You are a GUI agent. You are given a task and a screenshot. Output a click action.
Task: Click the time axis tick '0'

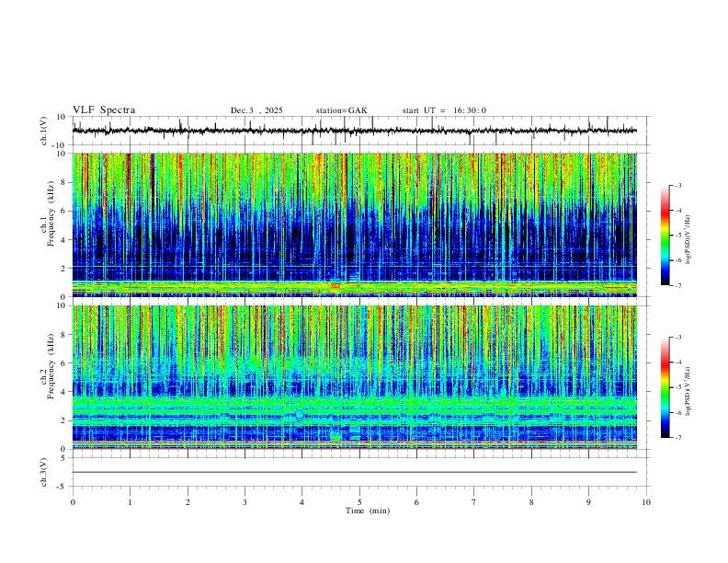(73, 502)
